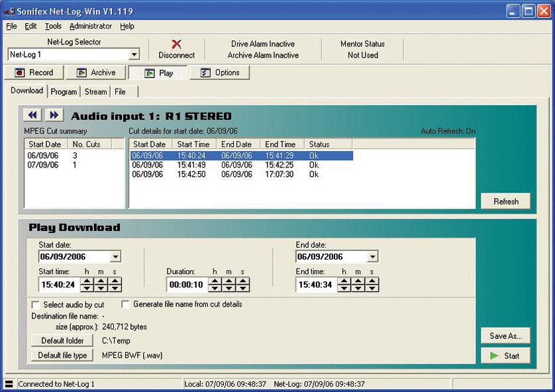
Task: Open the Options panel
Action: pyautogui.click(x=220, y=73)
